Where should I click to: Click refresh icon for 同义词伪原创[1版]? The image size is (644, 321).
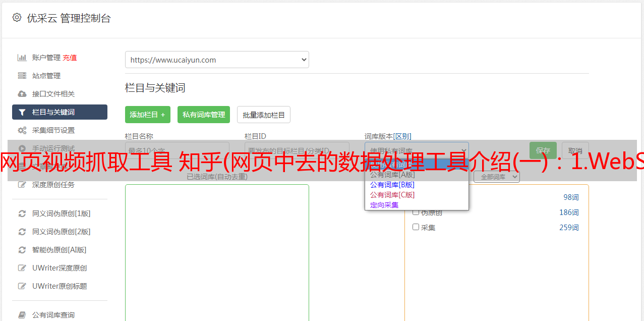coord(22,213)
